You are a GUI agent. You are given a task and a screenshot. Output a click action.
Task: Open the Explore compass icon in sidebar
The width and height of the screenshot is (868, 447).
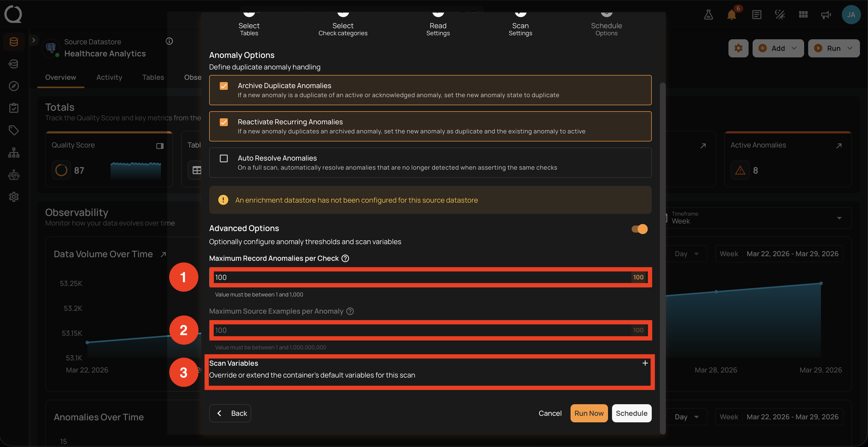pos(14,86)
